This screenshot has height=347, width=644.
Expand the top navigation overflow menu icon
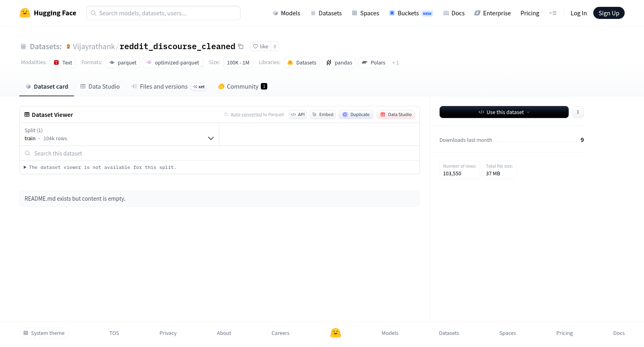pyautogui.click(x=553, y=13)
